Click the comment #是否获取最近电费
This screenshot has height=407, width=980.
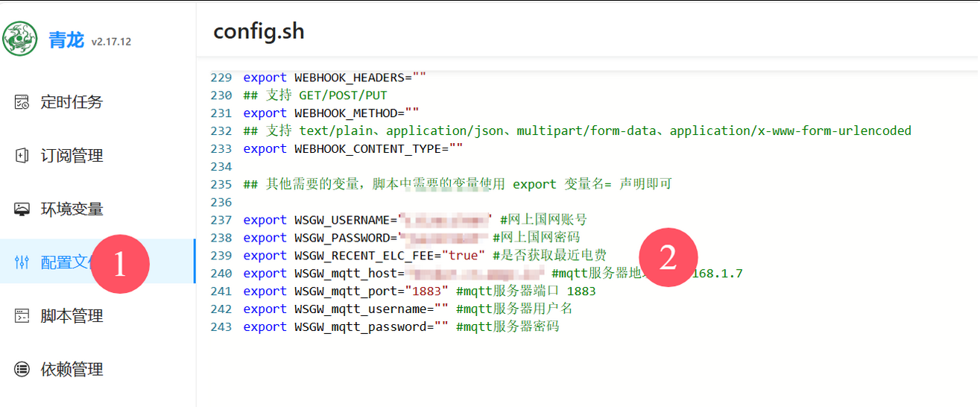pos(549,256)
